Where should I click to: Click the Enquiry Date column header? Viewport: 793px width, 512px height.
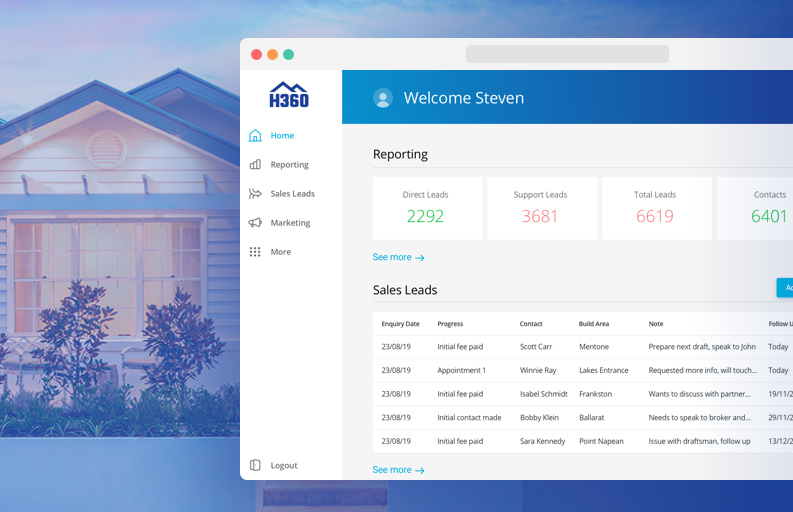click(401, 324)
